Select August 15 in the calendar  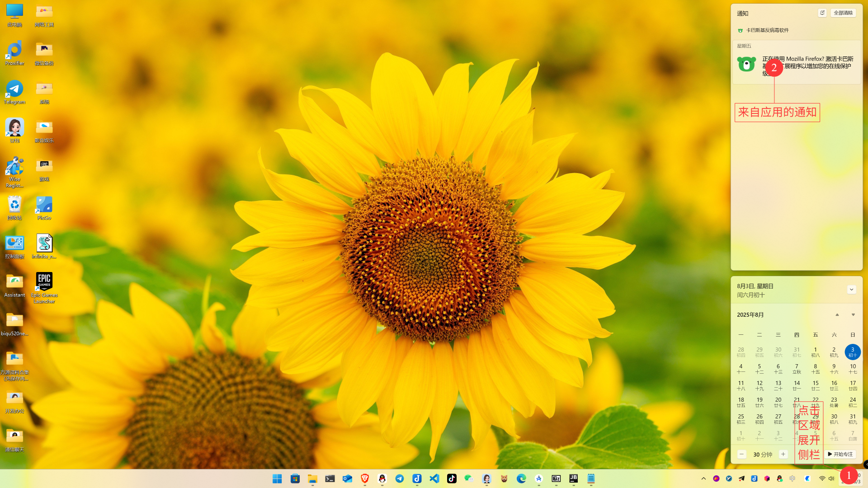[815, 385]
